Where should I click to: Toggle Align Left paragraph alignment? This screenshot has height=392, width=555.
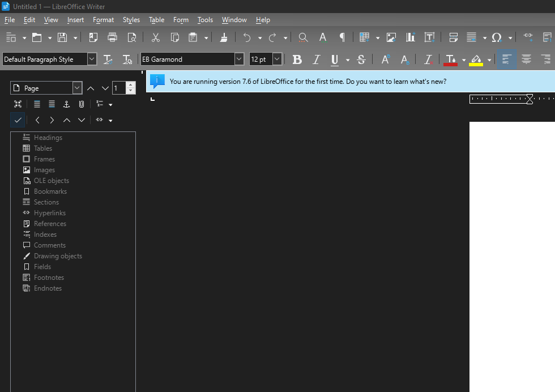pyautogui.click(x=507, y=59)
